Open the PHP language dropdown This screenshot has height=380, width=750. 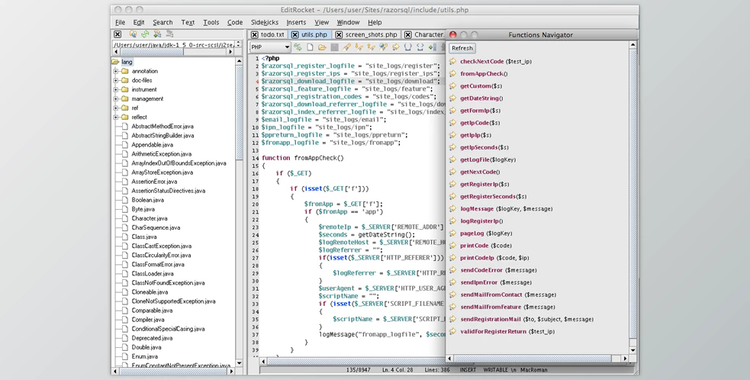pyautogui.click(x=270, y=47)
